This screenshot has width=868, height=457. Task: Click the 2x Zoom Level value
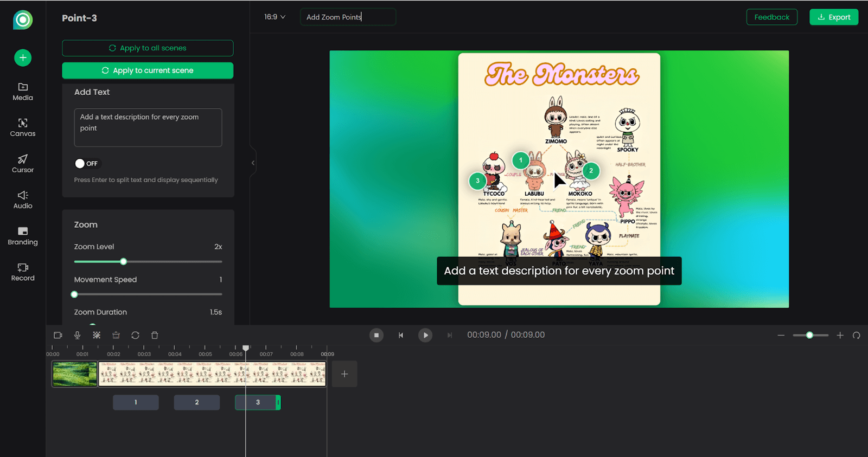218,247
